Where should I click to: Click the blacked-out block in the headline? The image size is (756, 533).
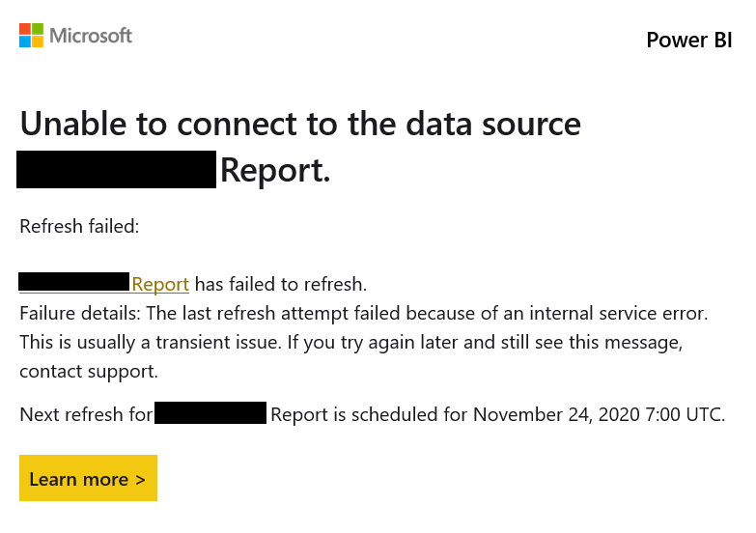click(116, 169)
